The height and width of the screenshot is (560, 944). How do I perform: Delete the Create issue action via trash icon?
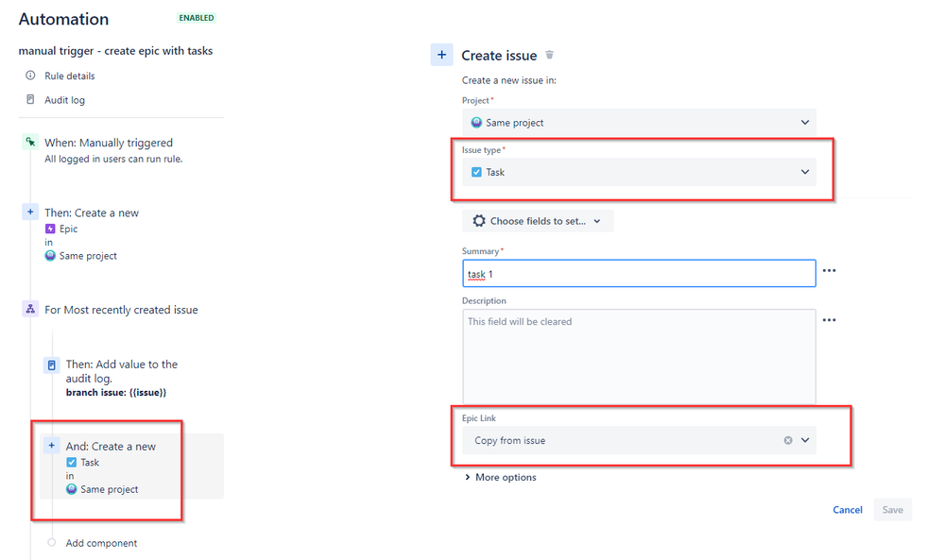click(x=549, y=55)
